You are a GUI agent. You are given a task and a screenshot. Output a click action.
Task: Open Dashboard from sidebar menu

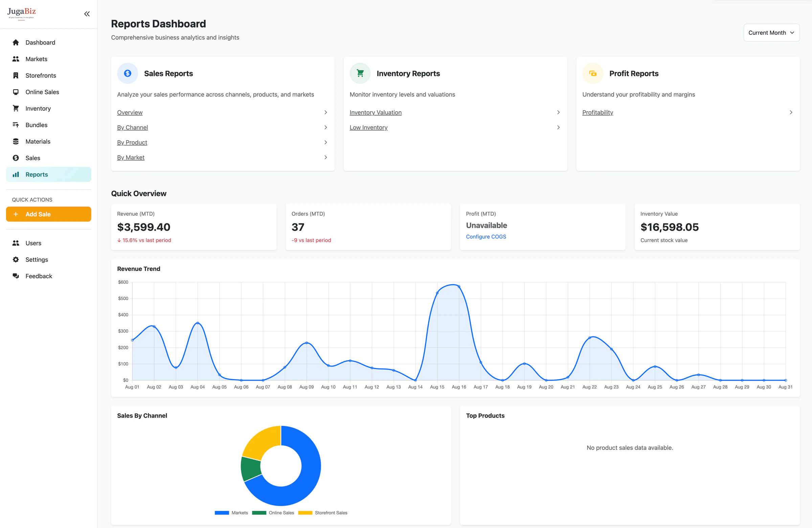(48, 42)
